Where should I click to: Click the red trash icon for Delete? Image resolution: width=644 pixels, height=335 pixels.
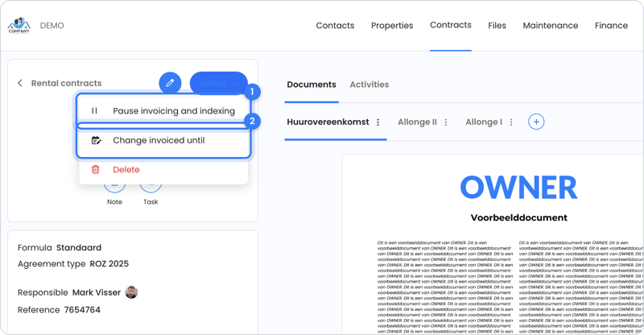(x=95, y=169)
